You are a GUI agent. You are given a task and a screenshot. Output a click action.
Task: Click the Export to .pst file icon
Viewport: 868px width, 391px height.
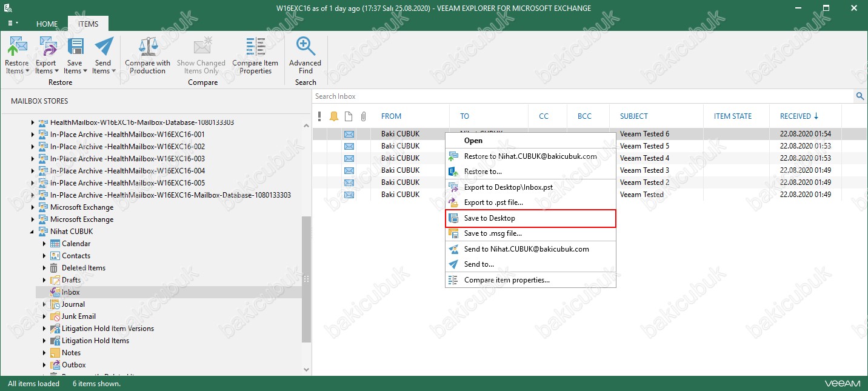pos(453,202)
